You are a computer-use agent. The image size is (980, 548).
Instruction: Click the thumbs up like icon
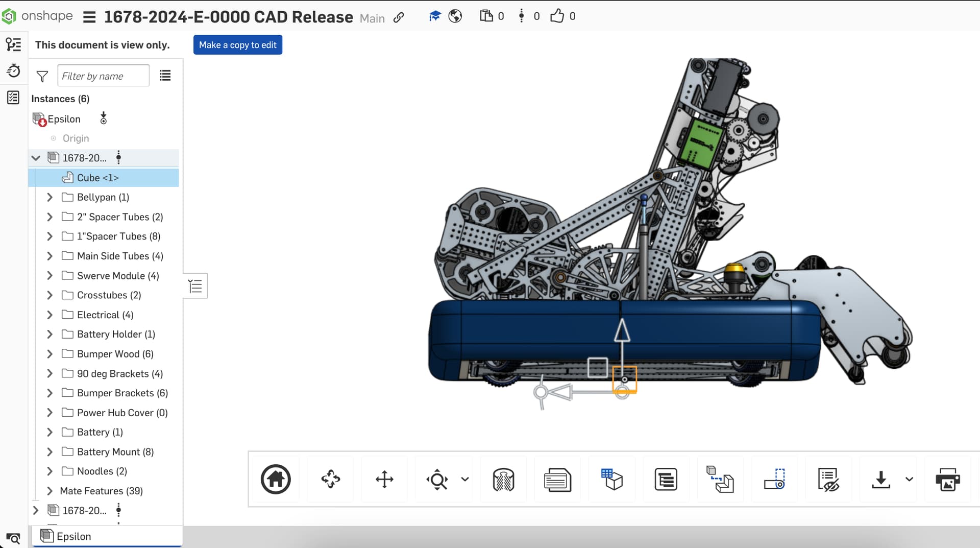(x=557, y=16)
